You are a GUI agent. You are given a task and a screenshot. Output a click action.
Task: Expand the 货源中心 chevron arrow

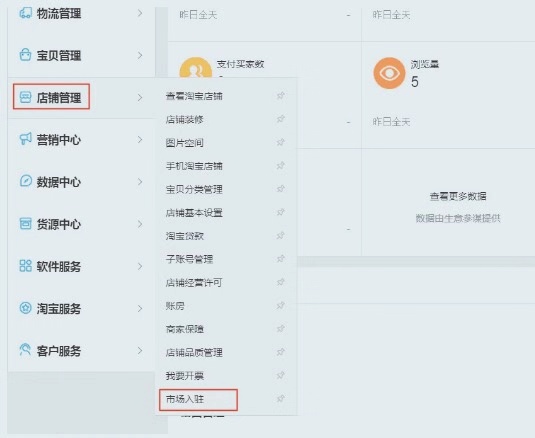click(140, 224)
